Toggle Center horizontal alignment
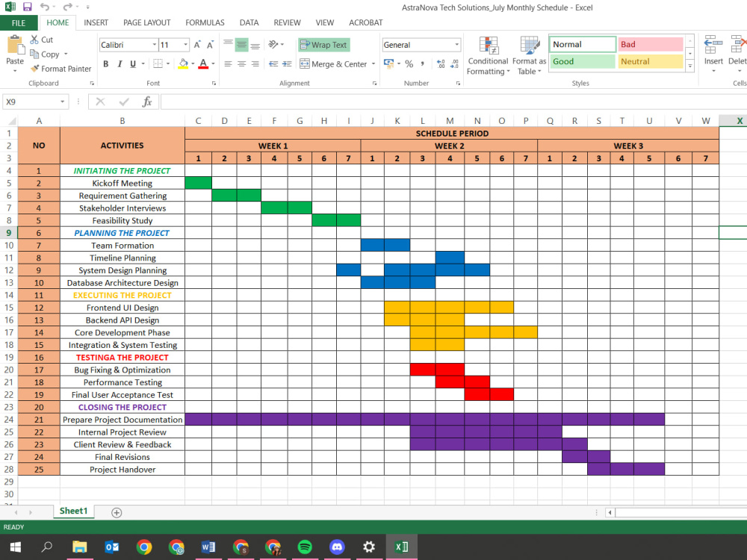 pos(241,63)
